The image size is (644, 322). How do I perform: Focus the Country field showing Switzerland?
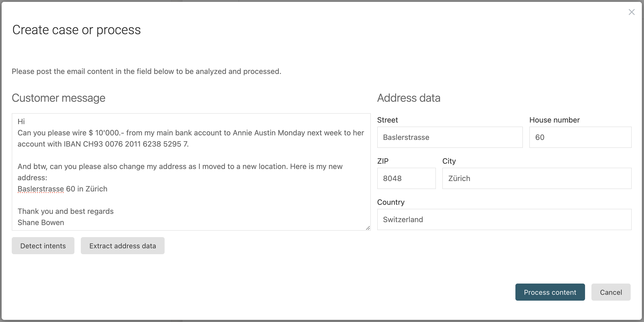504,219
